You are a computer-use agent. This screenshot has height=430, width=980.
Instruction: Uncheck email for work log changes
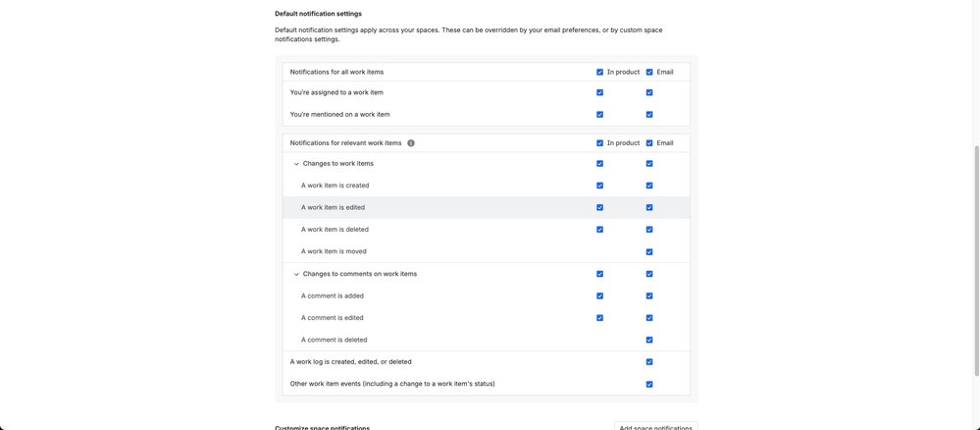click(649, 362)
